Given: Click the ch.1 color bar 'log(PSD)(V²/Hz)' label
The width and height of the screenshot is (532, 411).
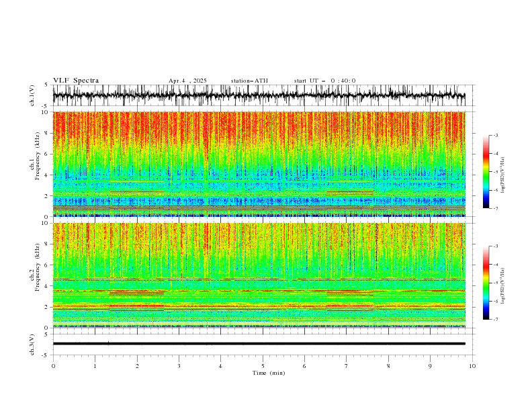Looking at the screenshot, I should (503, 175).
